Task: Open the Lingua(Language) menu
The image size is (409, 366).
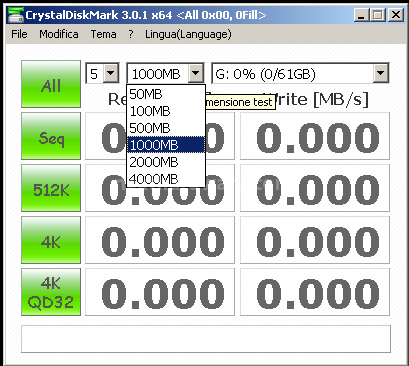Action: tap(188, 34)
